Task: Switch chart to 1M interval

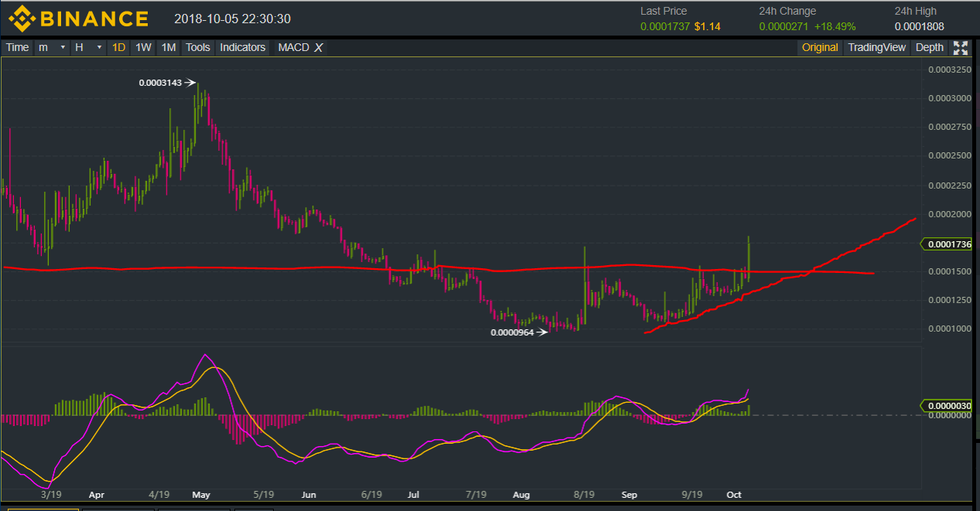Action: click(x=168, y=48)
